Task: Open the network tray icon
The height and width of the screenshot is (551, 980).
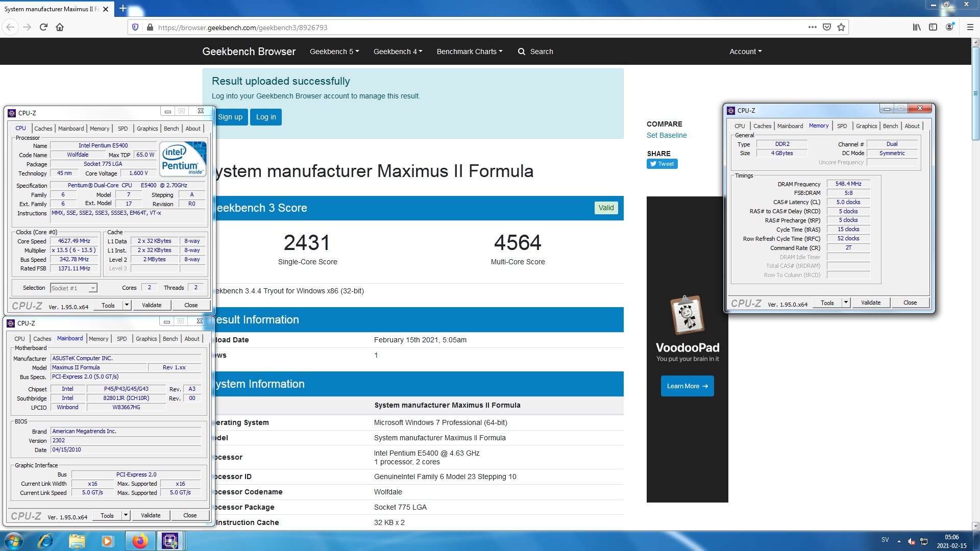Action: click(924, 541)
